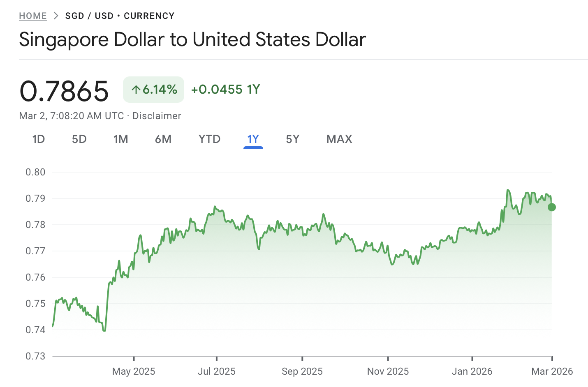588x387 pixels.
Task: Click the Mar 2026 axis label
Action: [x=552, y=371]
